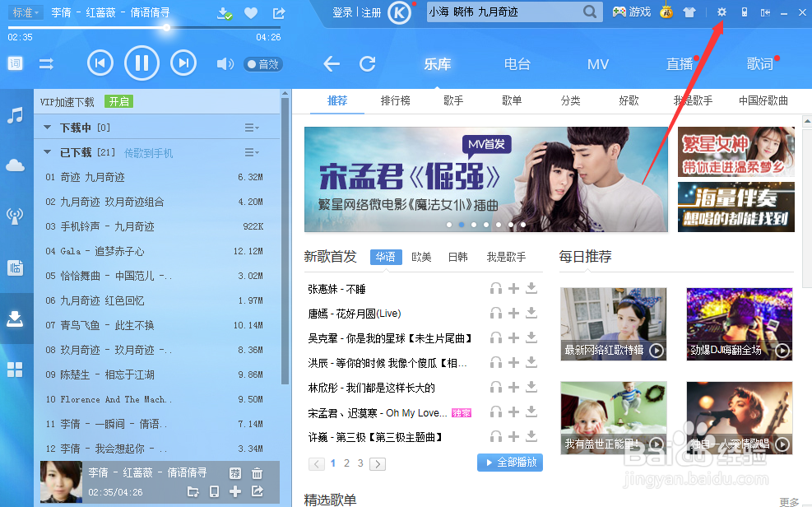
Task: Switch to the 乐库 tab
Action: 438,64
